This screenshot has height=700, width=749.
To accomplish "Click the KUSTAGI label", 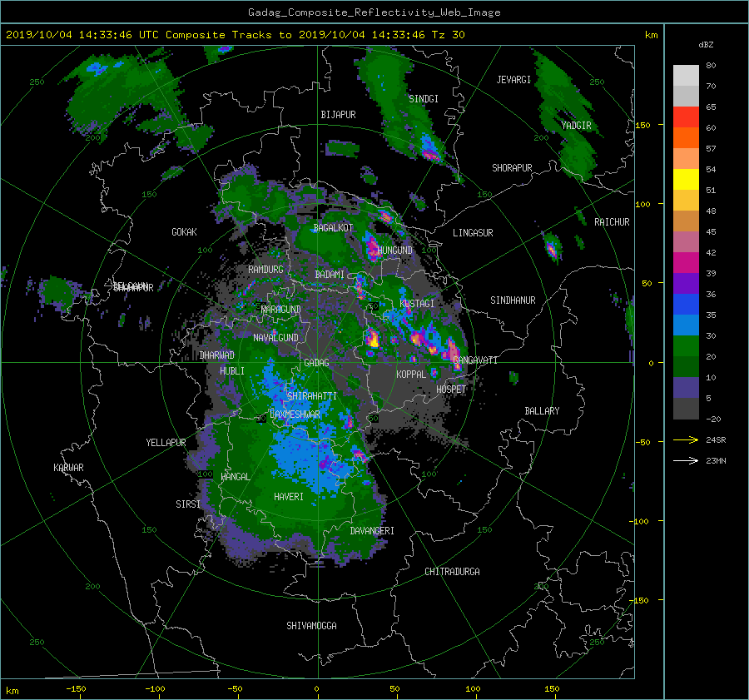I will 417,304.
